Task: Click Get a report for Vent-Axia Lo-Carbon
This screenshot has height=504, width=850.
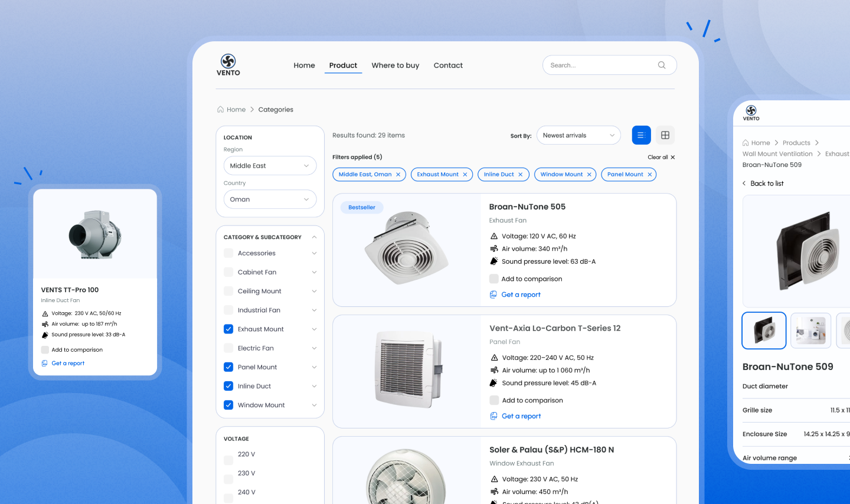Action: (521, 416)
